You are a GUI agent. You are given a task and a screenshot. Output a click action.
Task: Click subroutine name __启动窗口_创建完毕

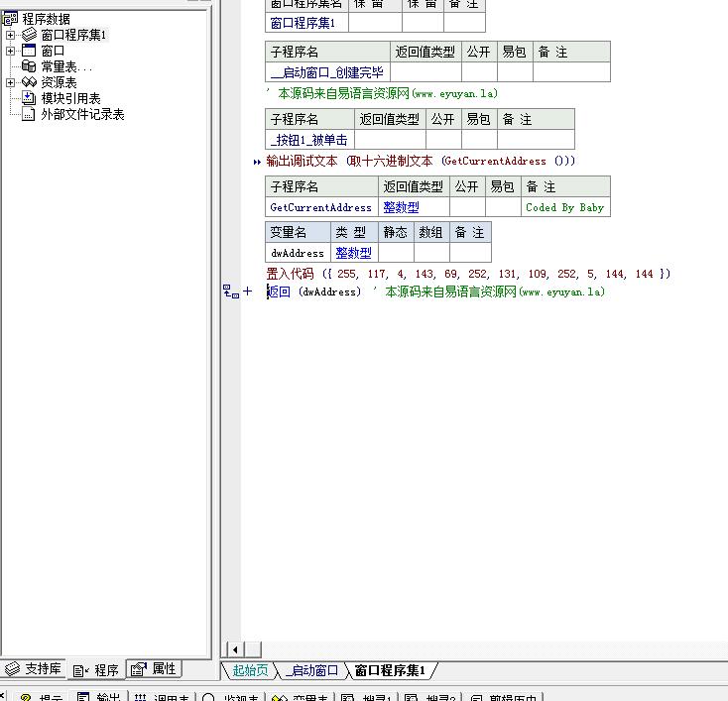click(x=327, y=72)
